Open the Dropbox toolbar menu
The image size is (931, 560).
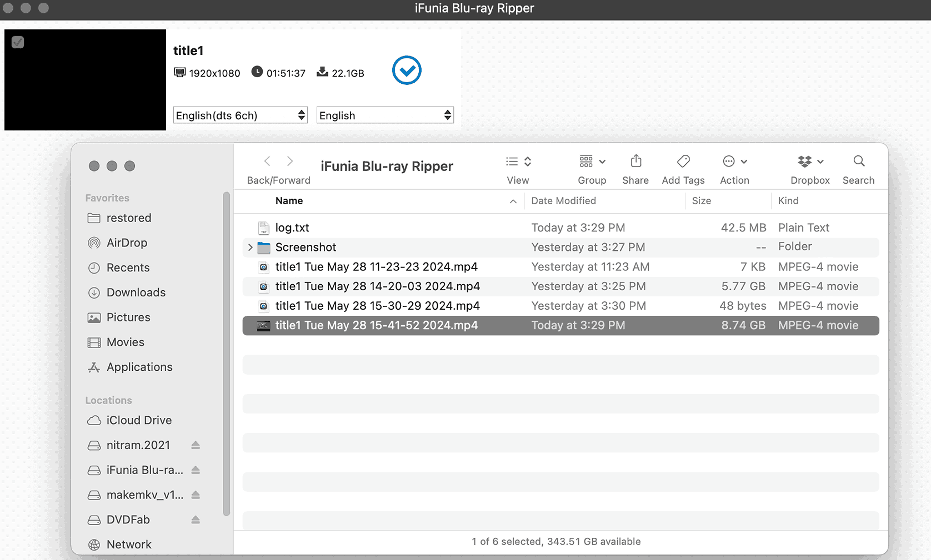tap(809, 162)
